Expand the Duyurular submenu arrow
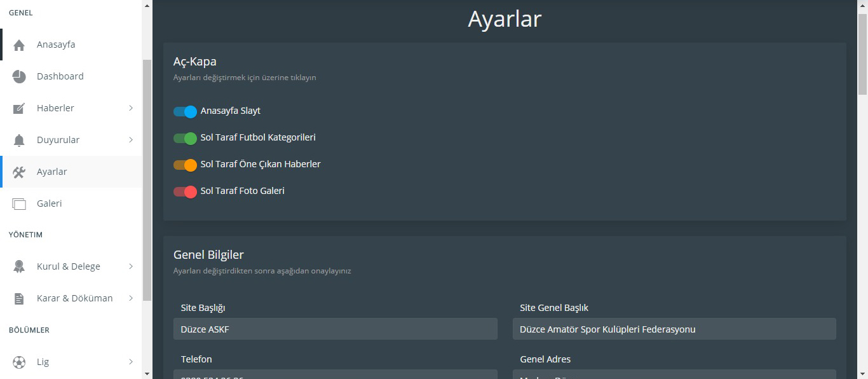 point(131,140)
